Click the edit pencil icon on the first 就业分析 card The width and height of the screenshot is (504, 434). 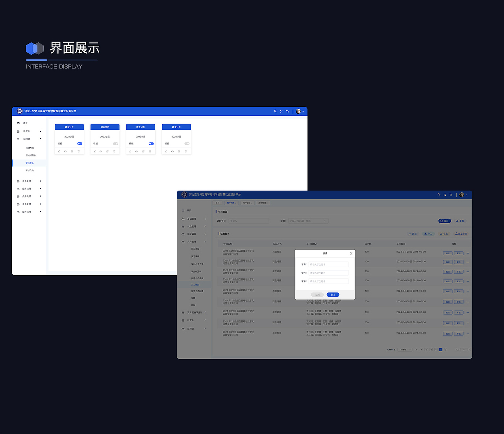click(x=59, y=151)
